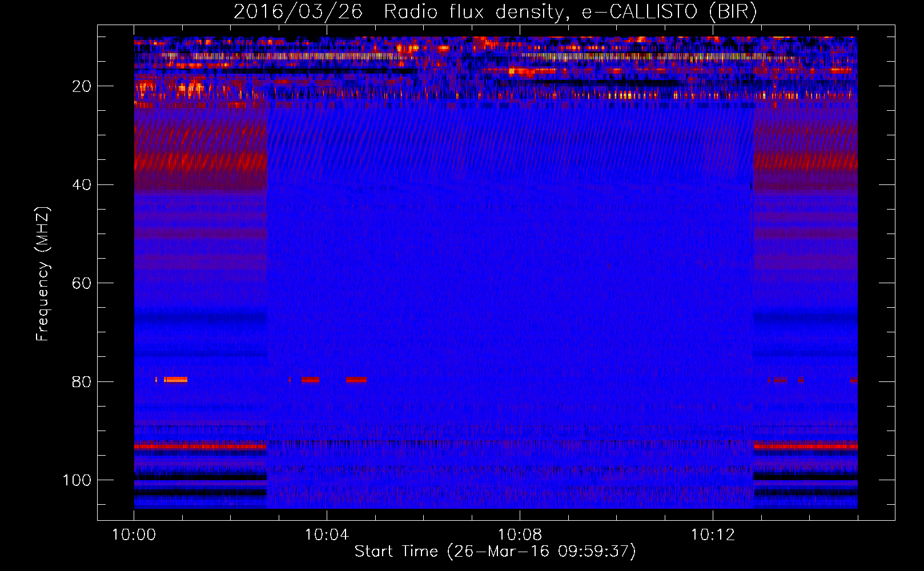924x571 pixels.
Task: Click the '80' frequency tick label
Action: tap(82, 381)
